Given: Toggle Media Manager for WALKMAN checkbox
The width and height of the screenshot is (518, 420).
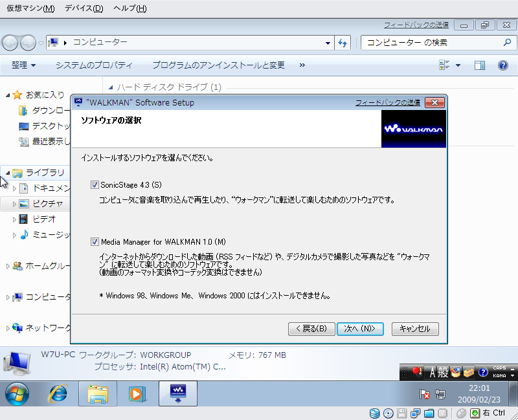Looking at the screenshot, I should point(95,242).
